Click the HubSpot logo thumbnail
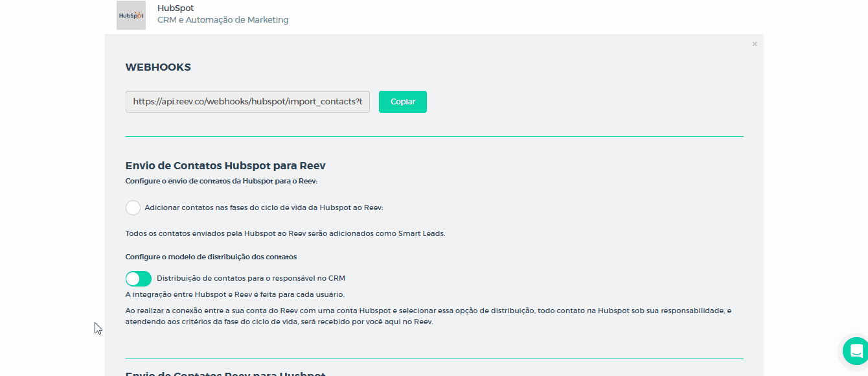868x376 pixels. click(x=131, y=15)
